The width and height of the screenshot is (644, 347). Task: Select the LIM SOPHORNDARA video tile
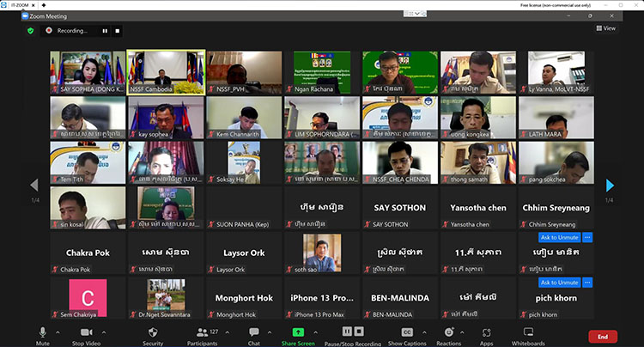[x=322, y=118]
